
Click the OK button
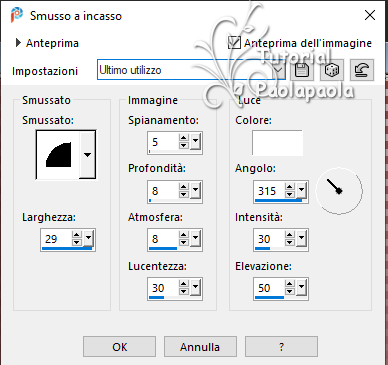pyautogui.click(x=119, y=347)
